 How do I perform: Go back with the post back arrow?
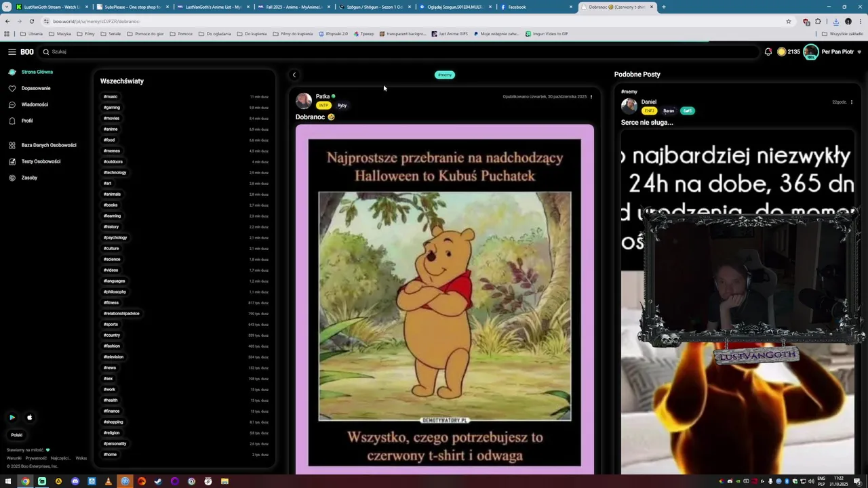pyautogui.click(x=294, y=75)
